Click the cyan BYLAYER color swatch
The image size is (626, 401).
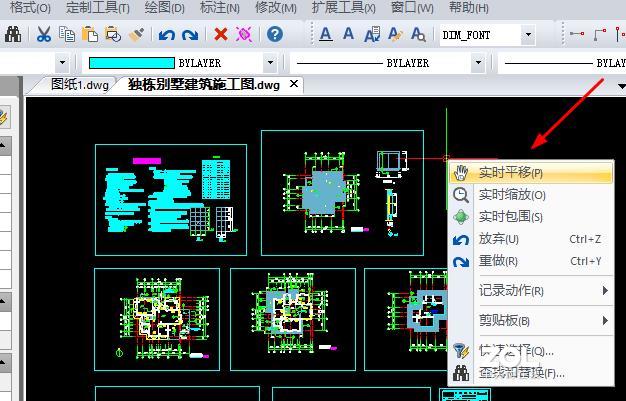click(132, 63)
